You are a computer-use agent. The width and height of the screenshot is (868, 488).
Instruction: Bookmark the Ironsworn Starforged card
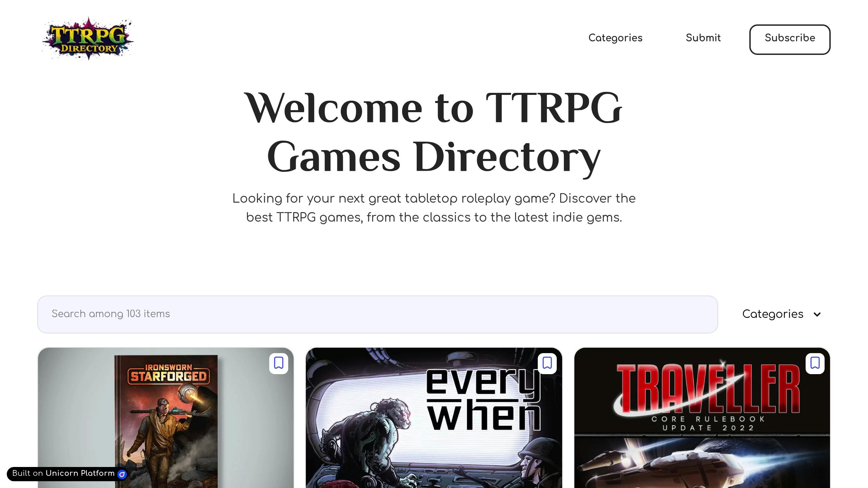279,363
